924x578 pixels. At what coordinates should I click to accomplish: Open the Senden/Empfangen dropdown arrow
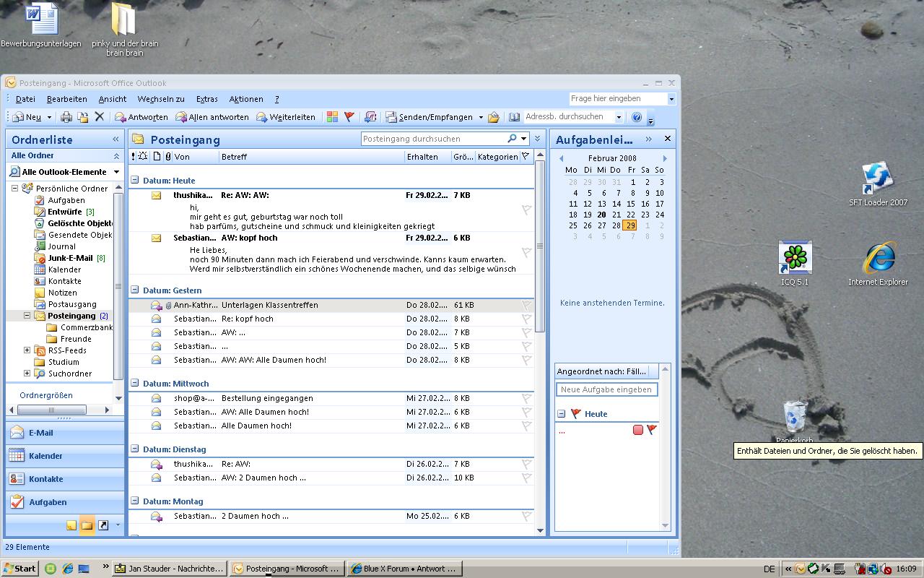point(481,117)
